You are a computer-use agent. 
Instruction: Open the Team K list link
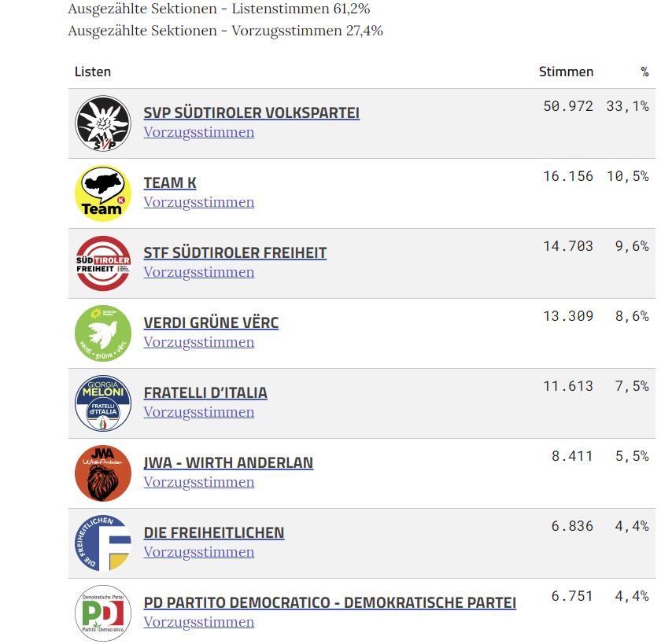coord(170,183)
